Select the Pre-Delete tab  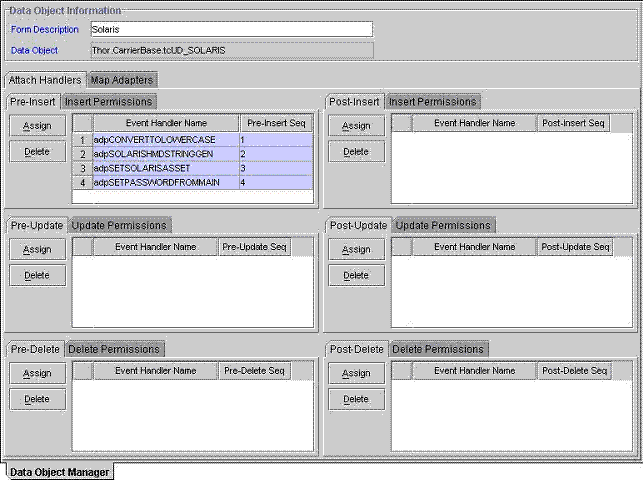click(35, 349)
